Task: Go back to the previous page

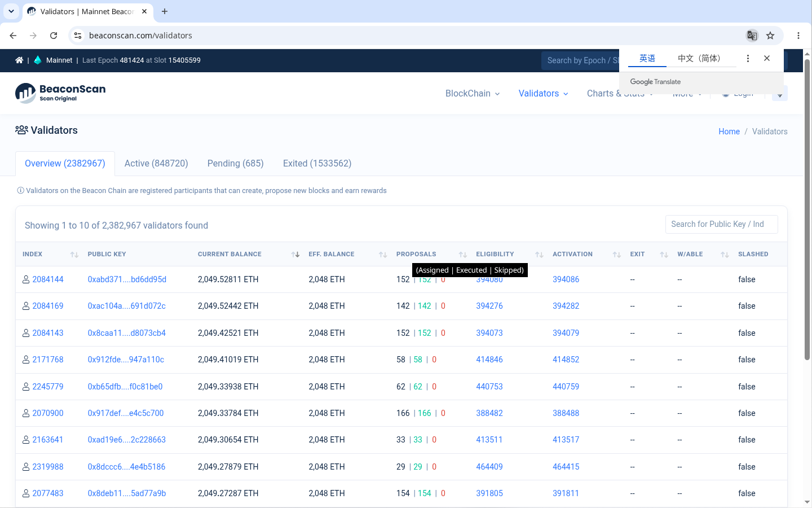Action: (x=13, y=36)
